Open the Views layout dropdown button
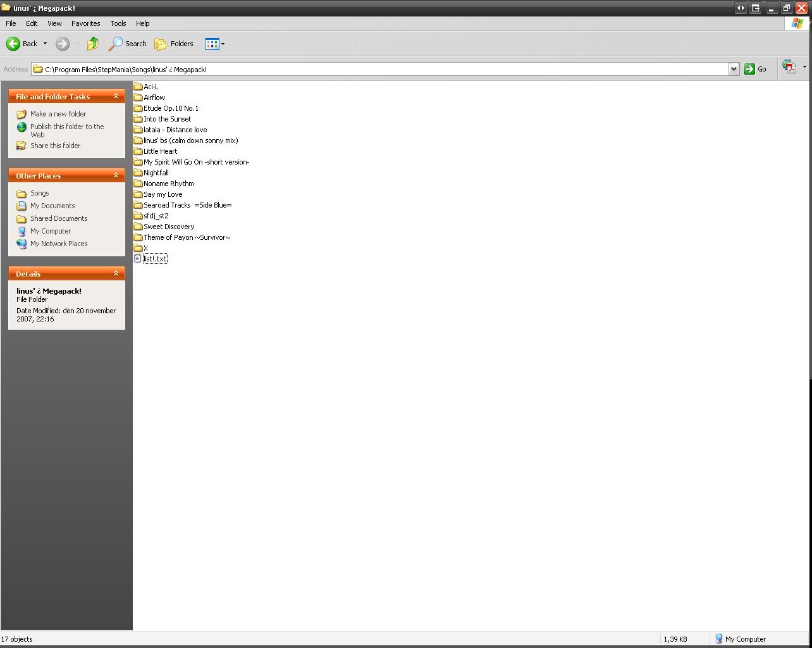Screen dimensions: 812x648 coord(214,44)
